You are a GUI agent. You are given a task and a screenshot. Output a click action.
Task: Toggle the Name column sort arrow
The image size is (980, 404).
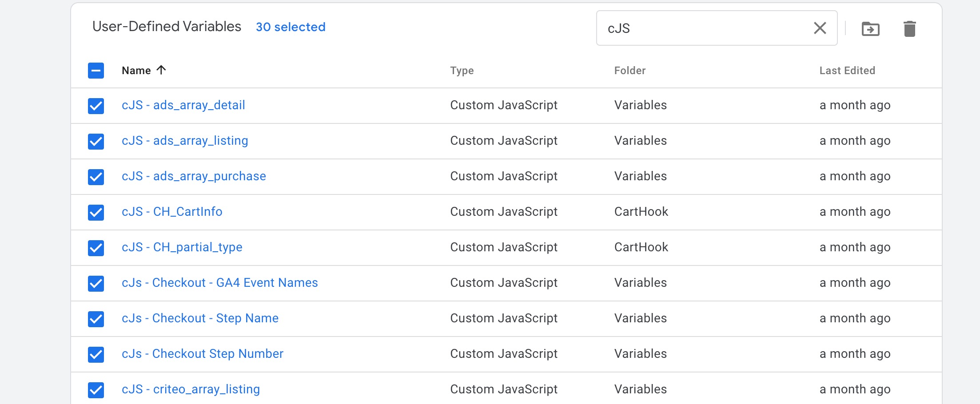click(161, 70)
